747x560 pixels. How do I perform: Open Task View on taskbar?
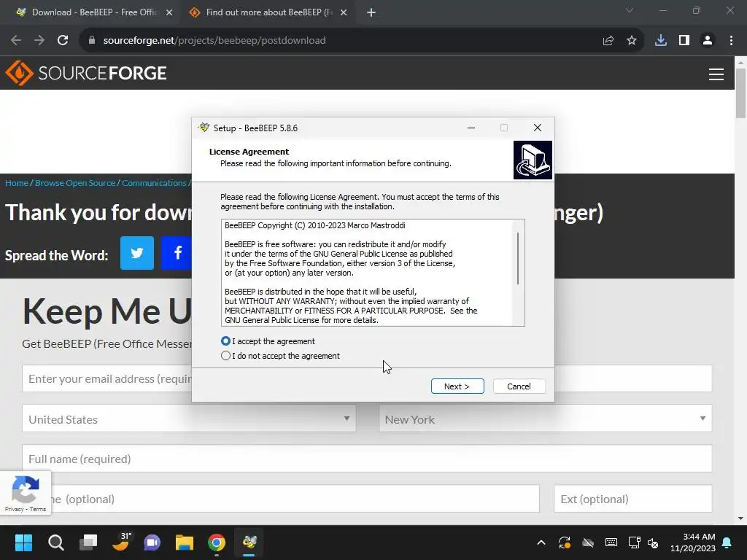88,542
